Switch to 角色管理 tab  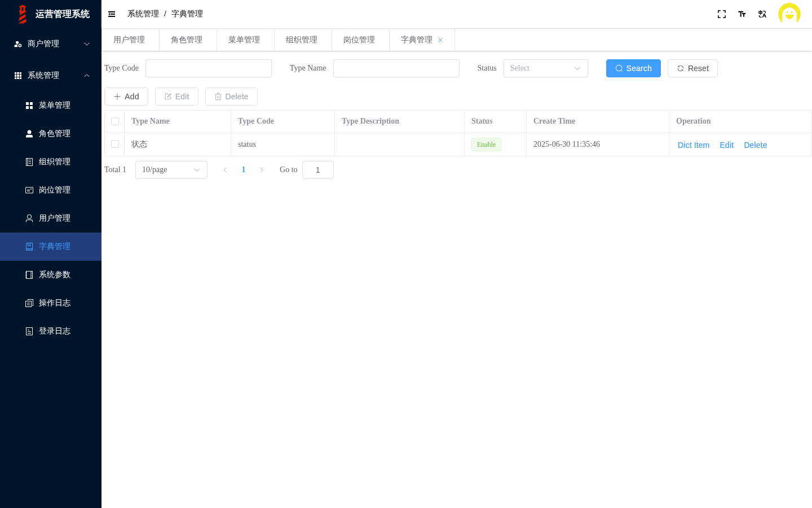tap(188, 40)
